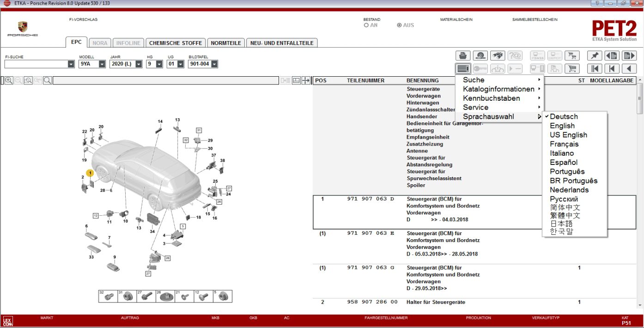Click the LexCom logo in status bar

[x=8, y=321]
